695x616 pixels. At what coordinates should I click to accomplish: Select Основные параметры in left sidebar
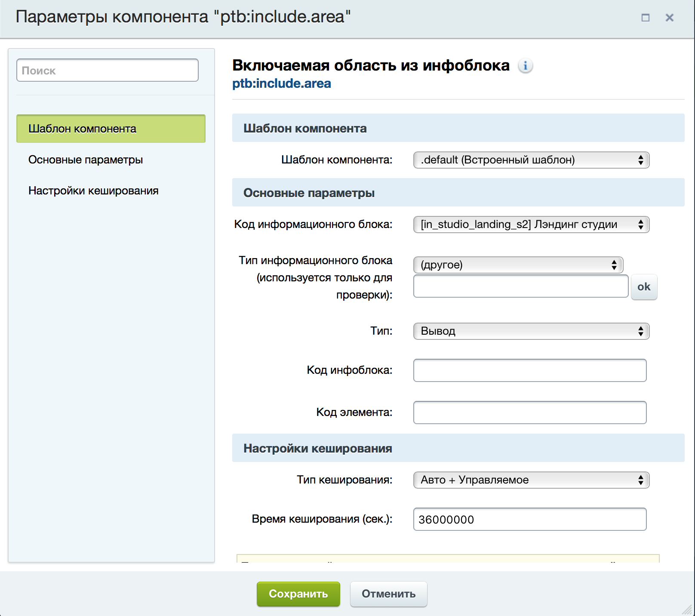(x=86, y=160)
